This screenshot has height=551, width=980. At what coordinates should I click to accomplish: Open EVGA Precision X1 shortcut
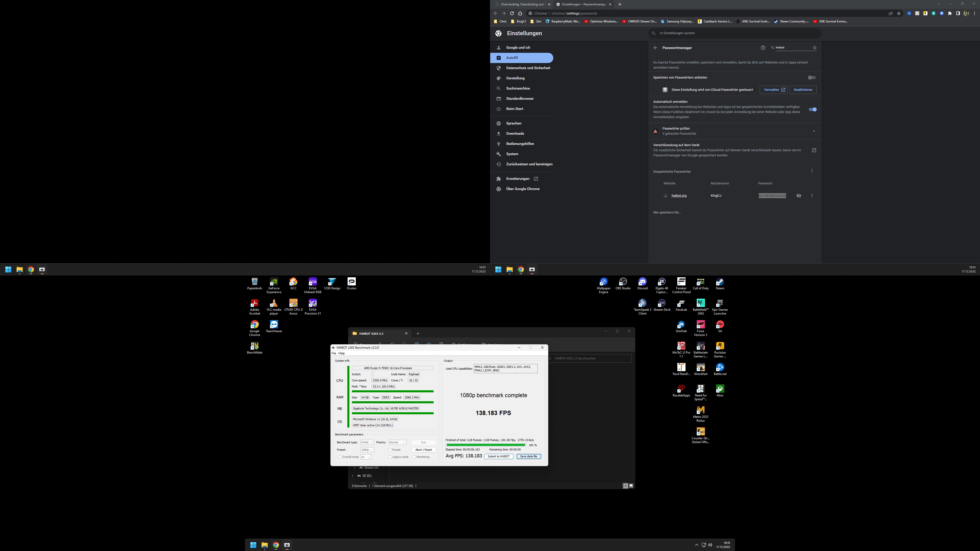(x=313, y=306)
